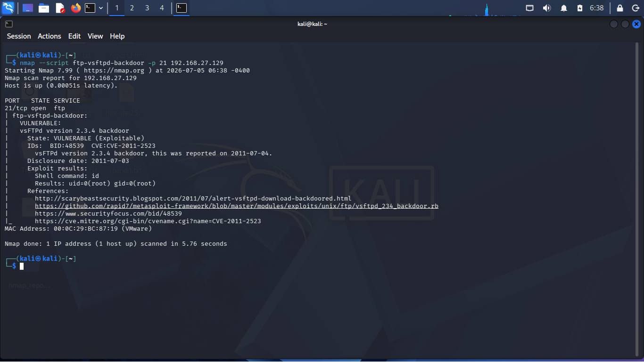Click the https://nmap.org URL in output
The image size is (644, 363).
click(x=114, y=71)
